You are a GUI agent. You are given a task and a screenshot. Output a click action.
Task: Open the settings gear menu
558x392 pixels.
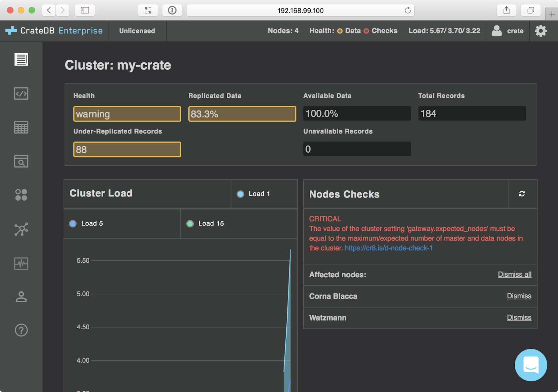click(x=541, y=31)
